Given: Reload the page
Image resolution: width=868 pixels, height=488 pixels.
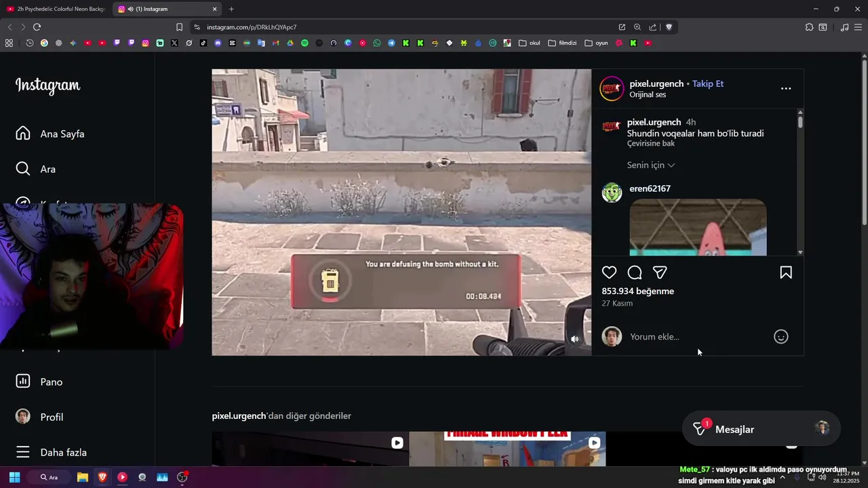Looking at the screenshot, I should (37, 27).
